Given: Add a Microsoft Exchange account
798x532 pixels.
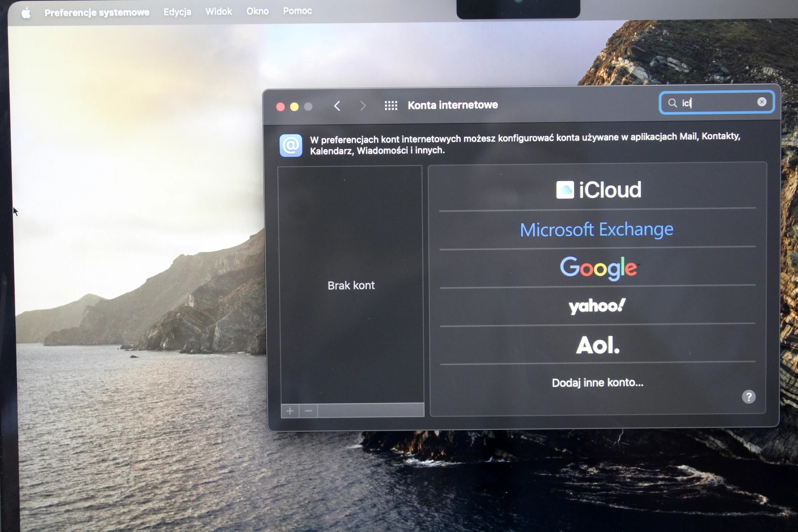Looking at the screenshot, I should [x=597, y=229].
